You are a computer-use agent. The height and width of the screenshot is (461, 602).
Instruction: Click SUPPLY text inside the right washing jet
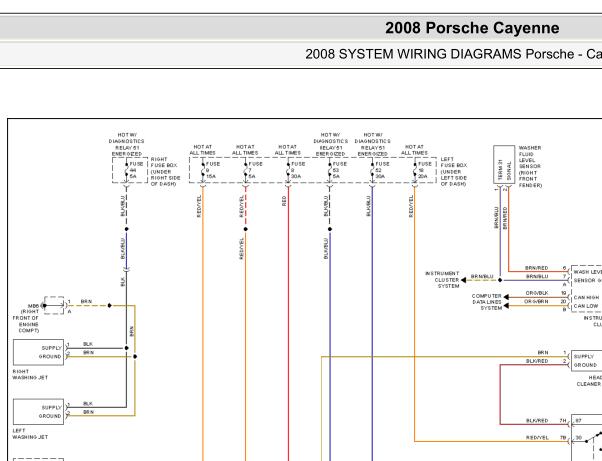click(51, 348)
